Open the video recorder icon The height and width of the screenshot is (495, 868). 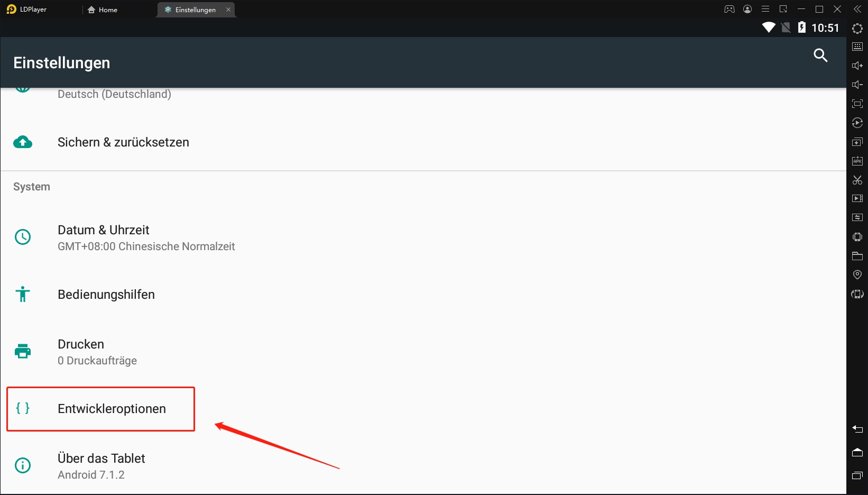click(x=857, y=198)
